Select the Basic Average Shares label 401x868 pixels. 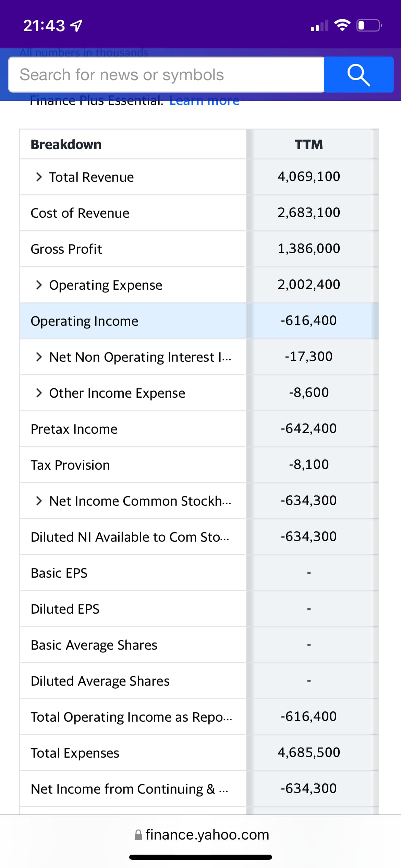tap(94, 645)
